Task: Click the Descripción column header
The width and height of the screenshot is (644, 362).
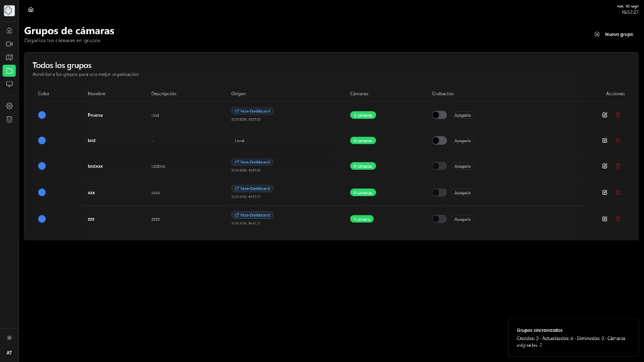Action: (164, 94)
